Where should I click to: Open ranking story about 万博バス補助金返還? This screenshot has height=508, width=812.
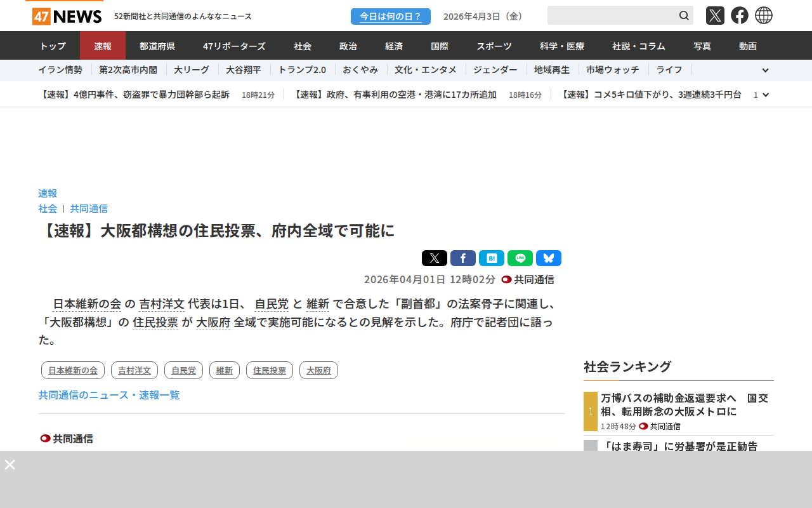(684, 405)
